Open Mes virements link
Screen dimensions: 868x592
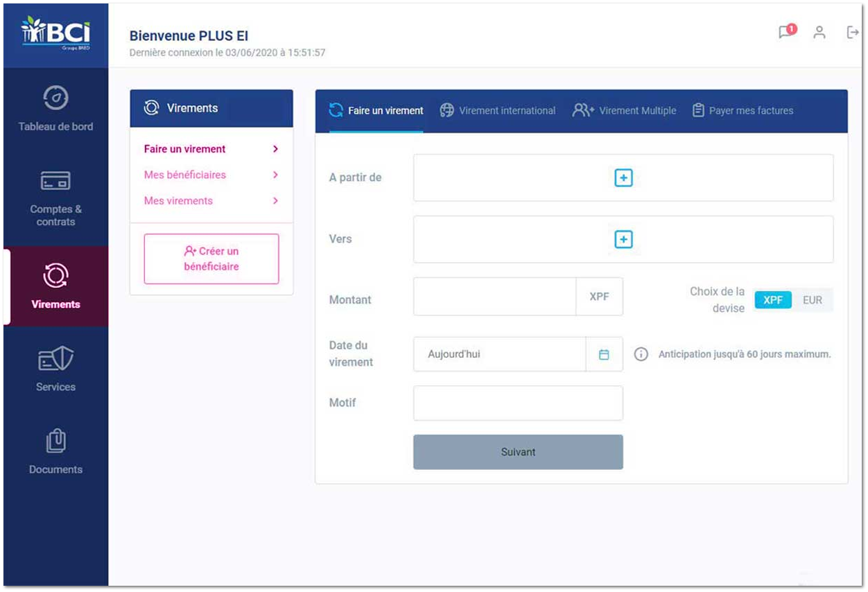tap(178, 200)
